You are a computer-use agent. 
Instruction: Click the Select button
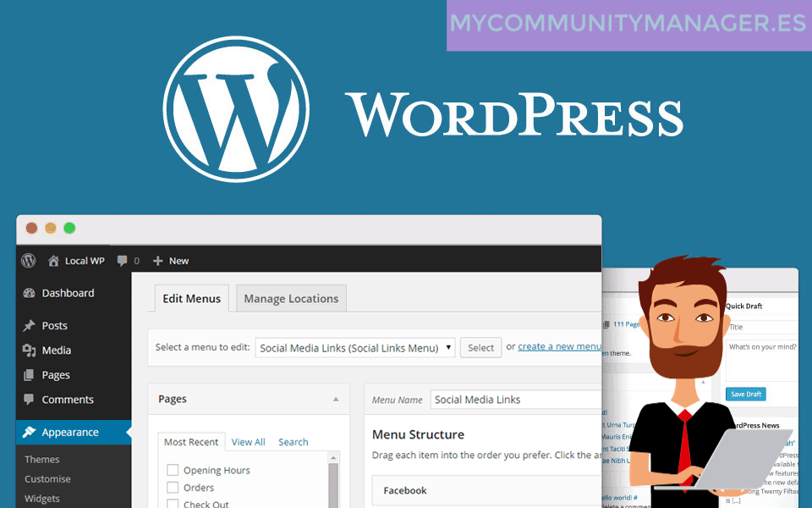click(x=480, y=348)
